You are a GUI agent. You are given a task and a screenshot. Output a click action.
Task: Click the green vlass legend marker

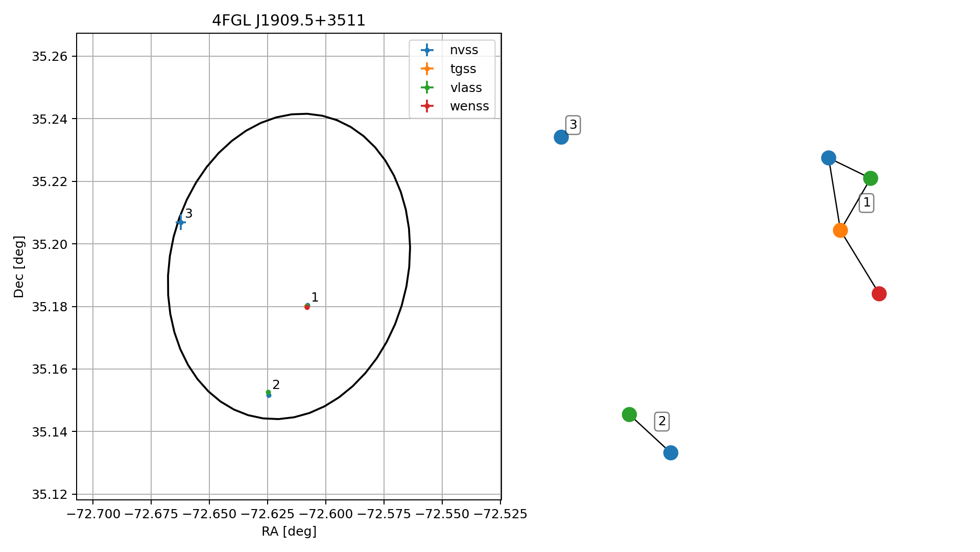(x=427, y=87)
